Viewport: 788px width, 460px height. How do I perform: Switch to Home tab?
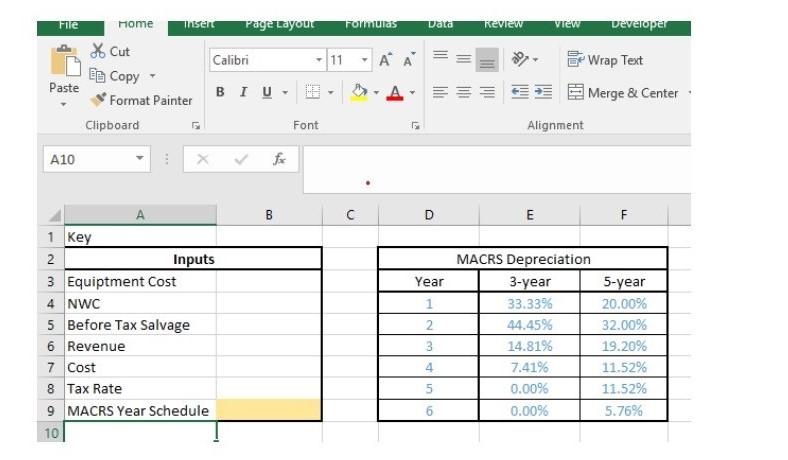[x=136, y=24]
